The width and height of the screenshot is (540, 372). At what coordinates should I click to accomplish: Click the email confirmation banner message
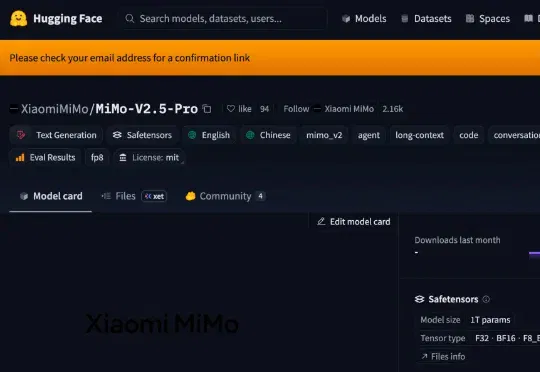click(x=129, y=58)
